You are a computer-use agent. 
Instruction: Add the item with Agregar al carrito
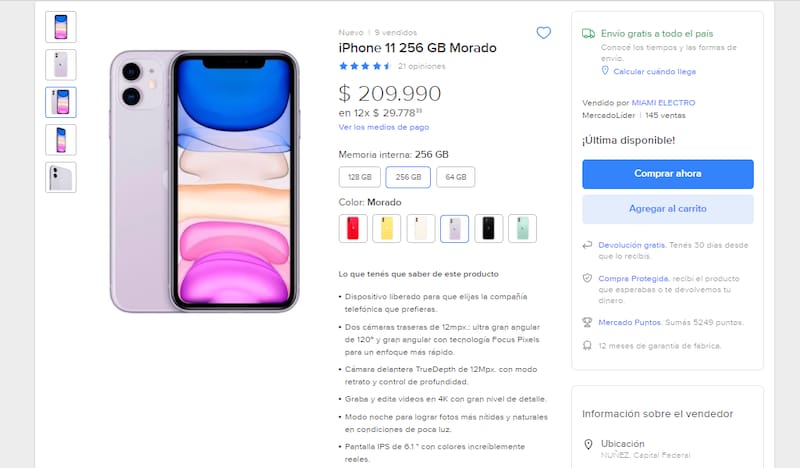[x=667, y=209]
